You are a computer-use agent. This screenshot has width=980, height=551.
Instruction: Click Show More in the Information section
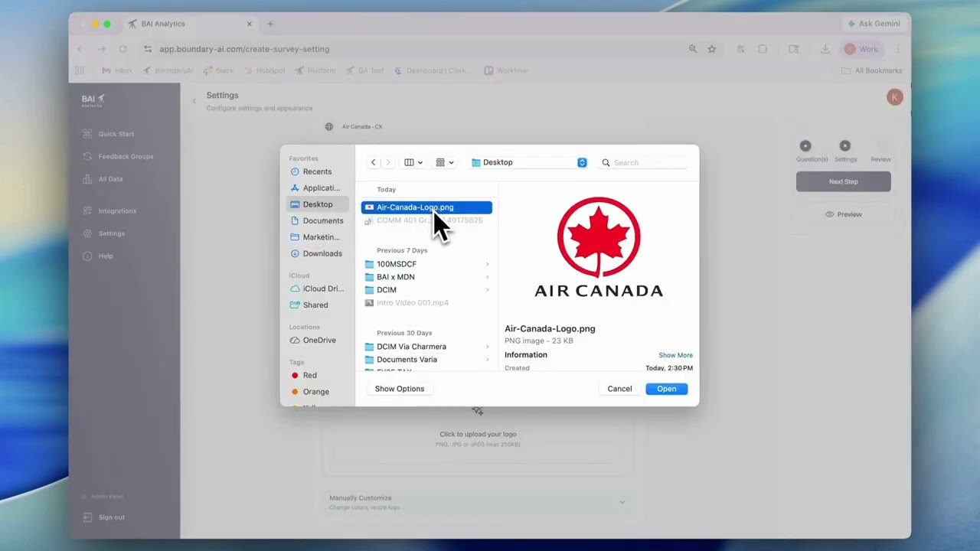675,355
